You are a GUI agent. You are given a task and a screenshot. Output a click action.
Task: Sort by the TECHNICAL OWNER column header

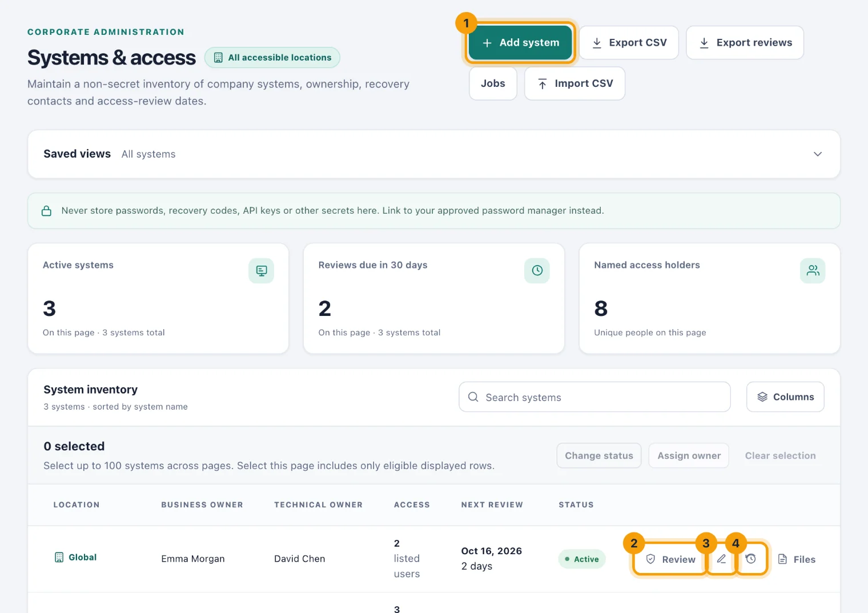point(318,505)
